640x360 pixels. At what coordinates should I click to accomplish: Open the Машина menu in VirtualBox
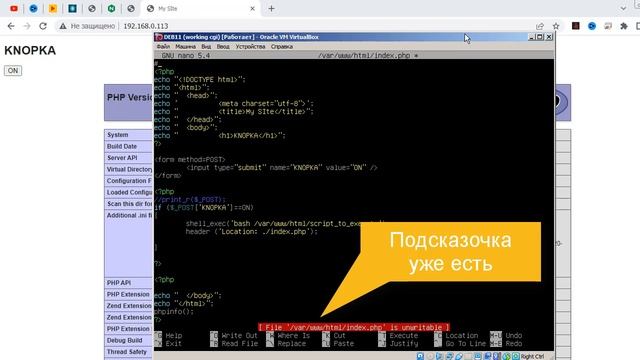185,47
